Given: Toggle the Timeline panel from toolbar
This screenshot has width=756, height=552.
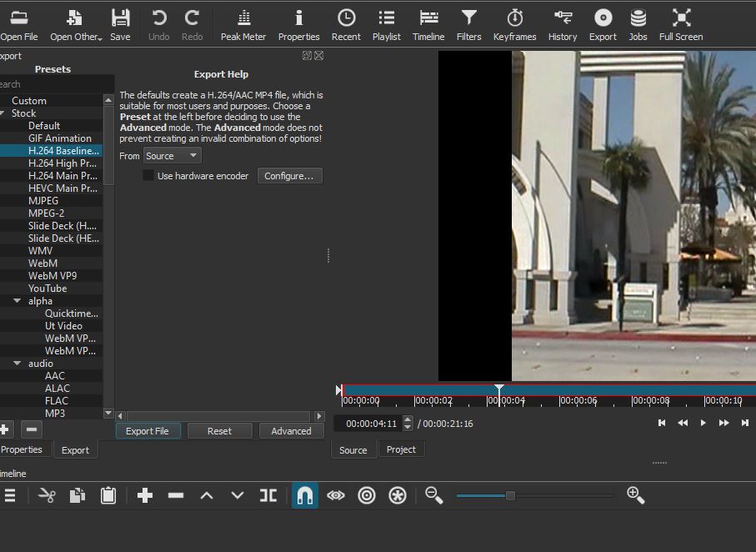Looking at the screenshot, I should pyautogui.click(x=428, y=25).
